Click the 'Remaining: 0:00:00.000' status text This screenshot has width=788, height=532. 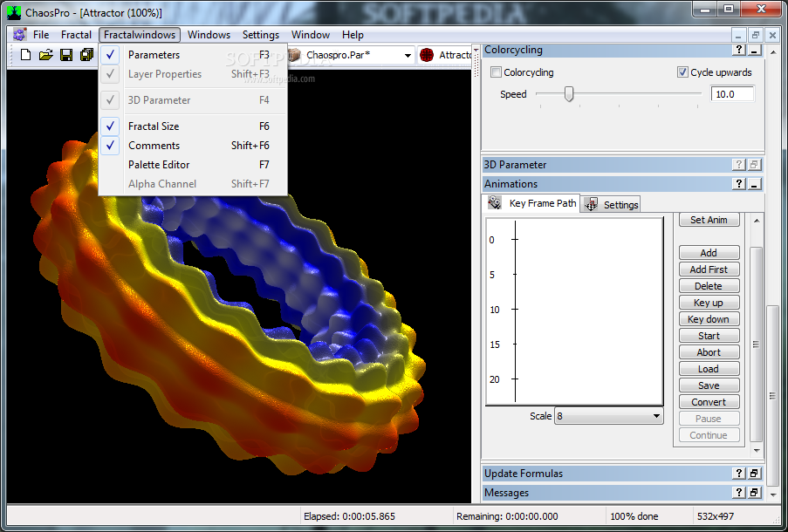click(x=507, y=516)
